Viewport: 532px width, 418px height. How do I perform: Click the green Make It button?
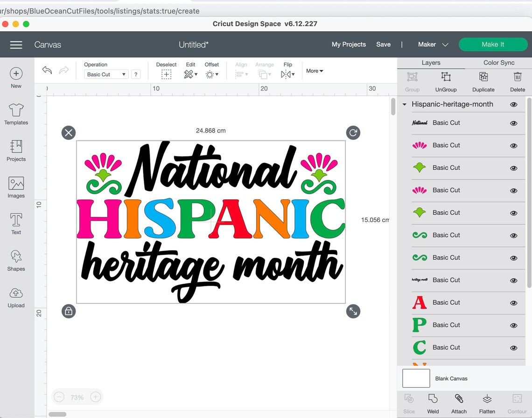point(493,44)
